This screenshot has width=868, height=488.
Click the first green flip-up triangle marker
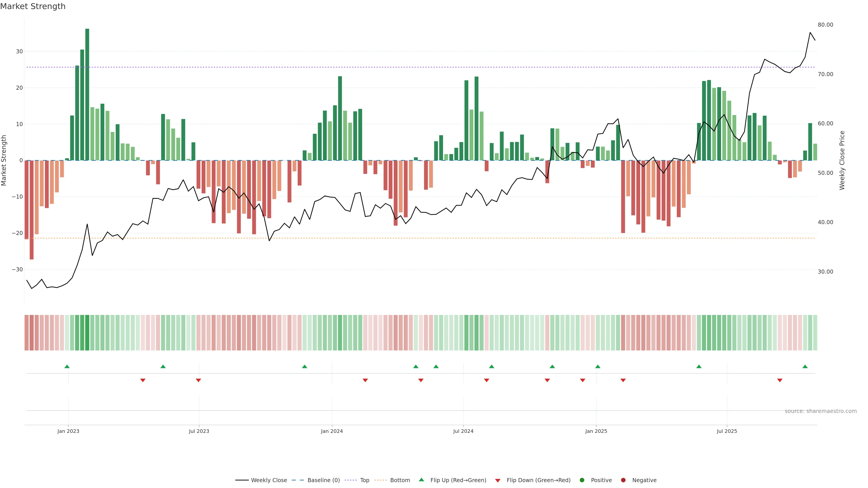tap(67, 366)
